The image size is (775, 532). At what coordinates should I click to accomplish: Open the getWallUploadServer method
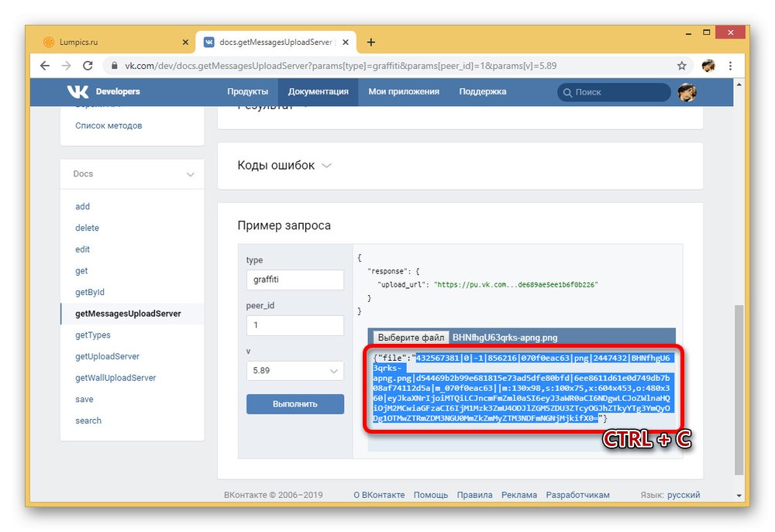(115, 378)
